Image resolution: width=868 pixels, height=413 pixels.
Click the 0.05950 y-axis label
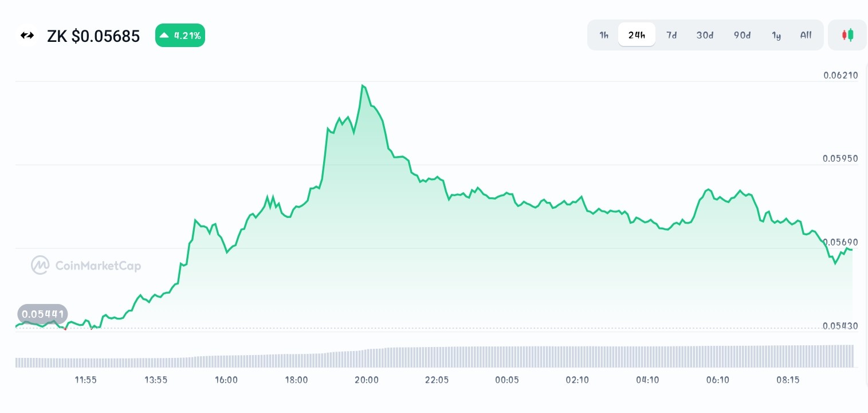point(840,158)
